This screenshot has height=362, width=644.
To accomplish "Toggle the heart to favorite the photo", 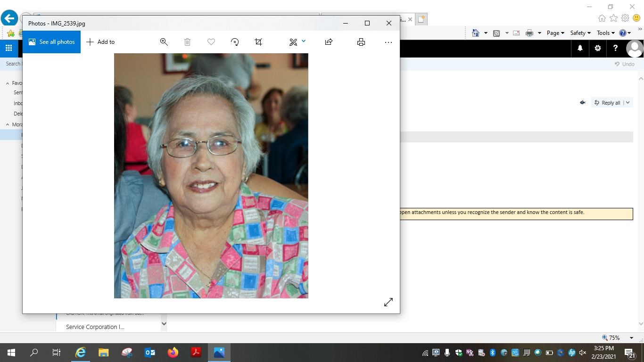I will pyautogui.click(x=211, y=42).
